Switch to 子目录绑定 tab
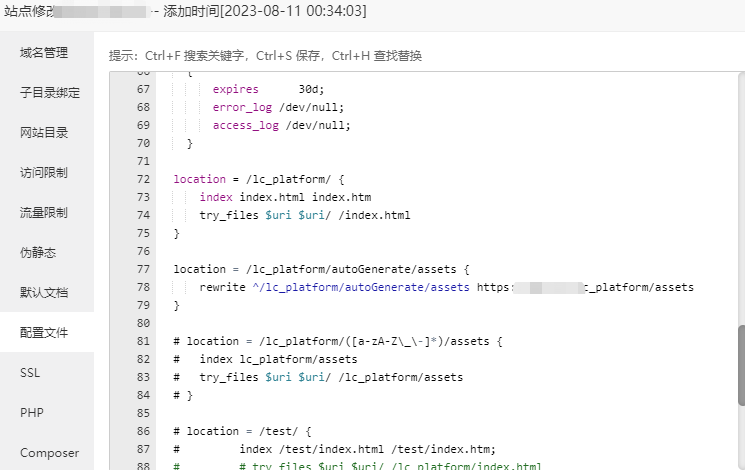745x470 pixels. click(49, 92)
